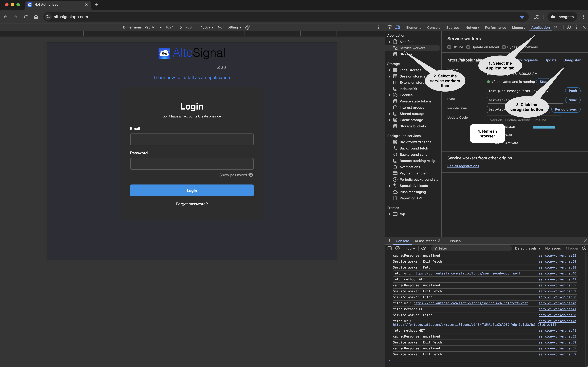This screenshot has width=588, height=367.
Task: Click the Unregister service worker link
Action: pyautogui.click(x=572, y=60)
